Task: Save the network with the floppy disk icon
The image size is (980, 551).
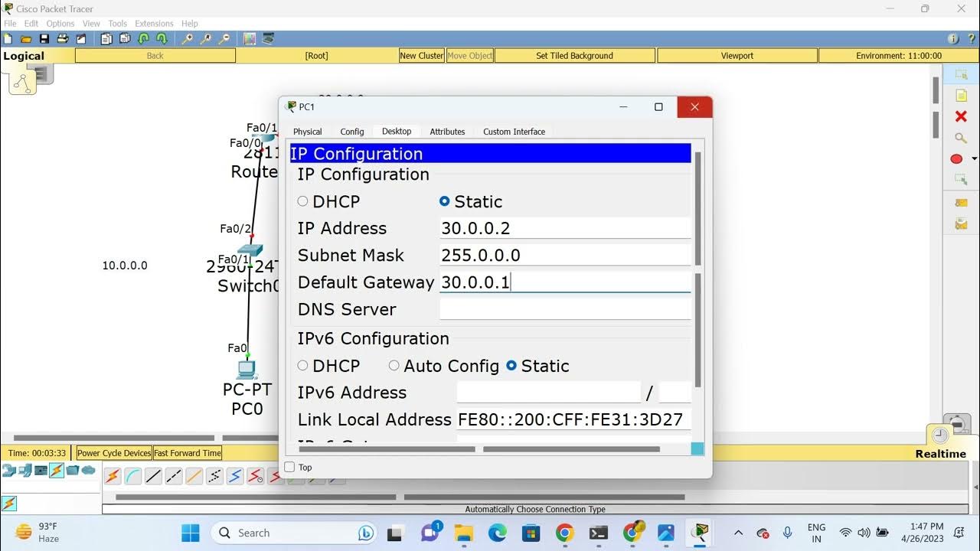Action: [44, 38]
